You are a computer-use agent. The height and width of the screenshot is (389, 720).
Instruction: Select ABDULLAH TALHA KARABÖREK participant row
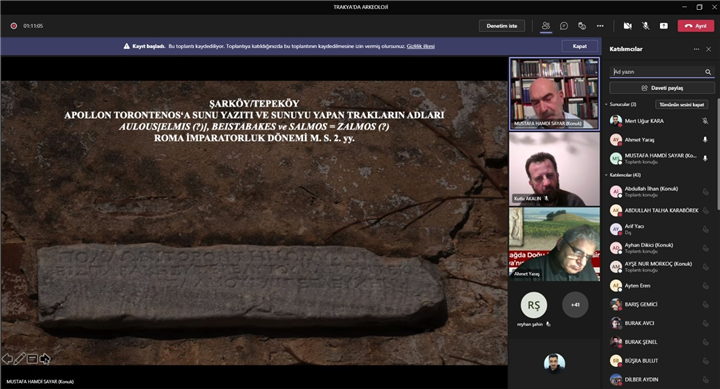(x=660, y=210)
